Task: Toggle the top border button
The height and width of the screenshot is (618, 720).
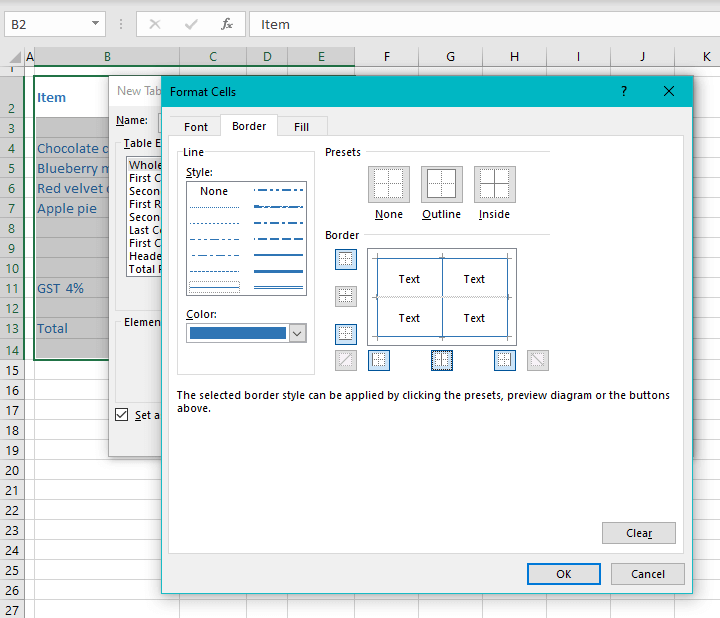Action: pos(346,259)
